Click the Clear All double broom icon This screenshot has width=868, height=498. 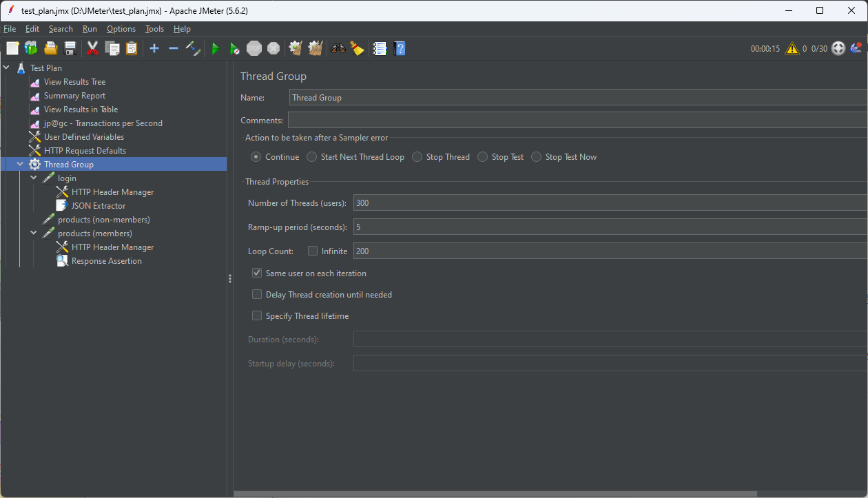316,48
